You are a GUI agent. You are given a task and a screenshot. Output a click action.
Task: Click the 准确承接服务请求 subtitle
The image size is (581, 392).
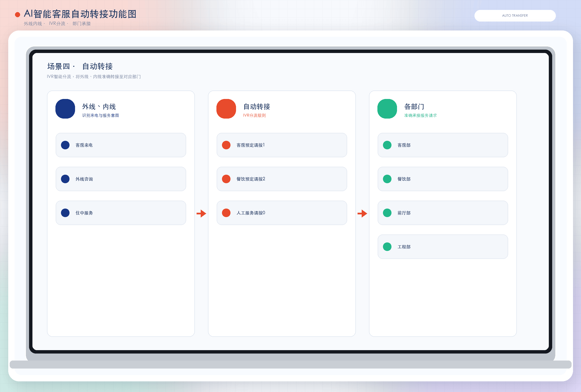[x=420, y=115]
